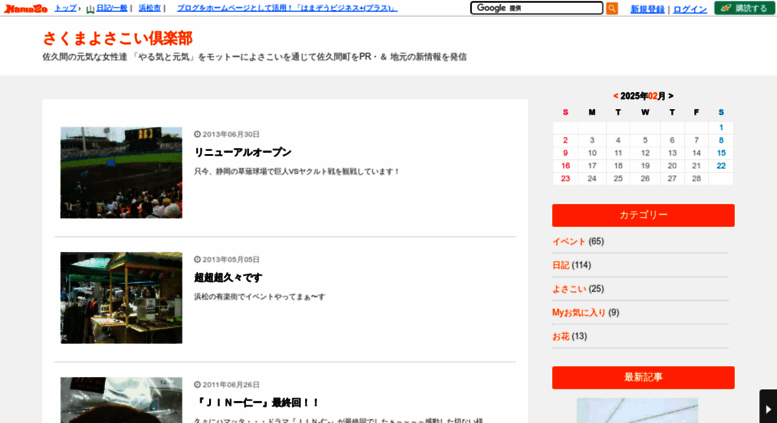Open the さくまよさこい倶楽部 blog title

tap(117, 38)
